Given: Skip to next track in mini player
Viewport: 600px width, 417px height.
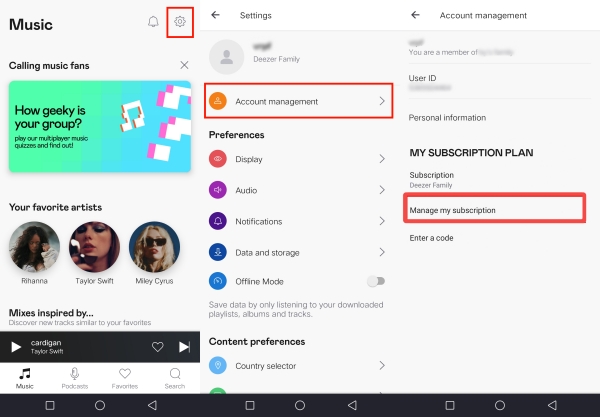Looking at the screenshot, I should 184,347.
